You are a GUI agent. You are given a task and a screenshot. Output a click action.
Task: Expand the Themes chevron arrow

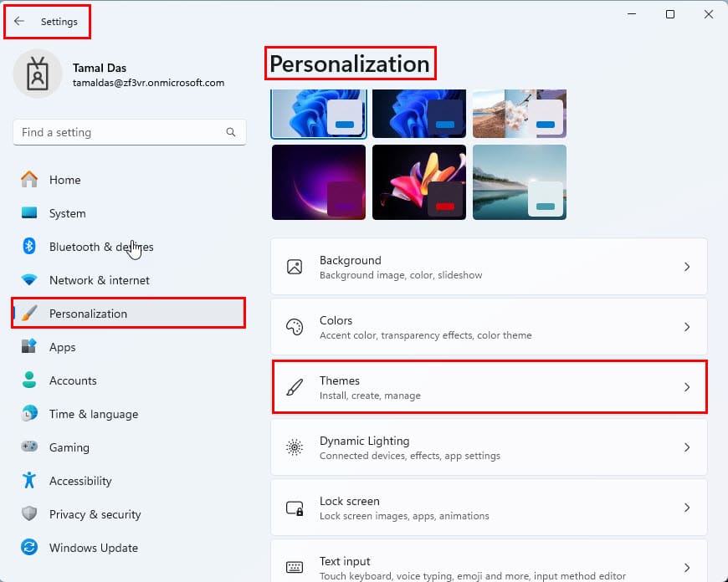687,387
